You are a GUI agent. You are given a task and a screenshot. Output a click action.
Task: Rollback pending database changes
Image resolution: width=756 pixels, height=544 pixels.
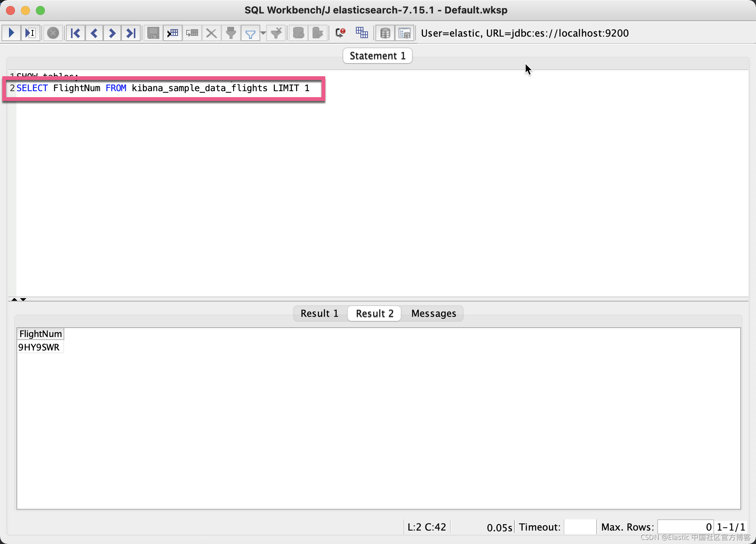(317, 33)
